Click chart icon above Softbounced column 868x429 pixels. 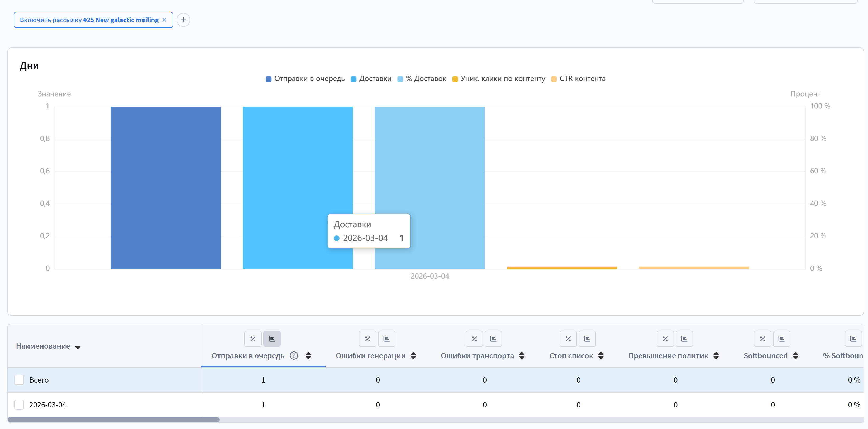tap(781, 339)
